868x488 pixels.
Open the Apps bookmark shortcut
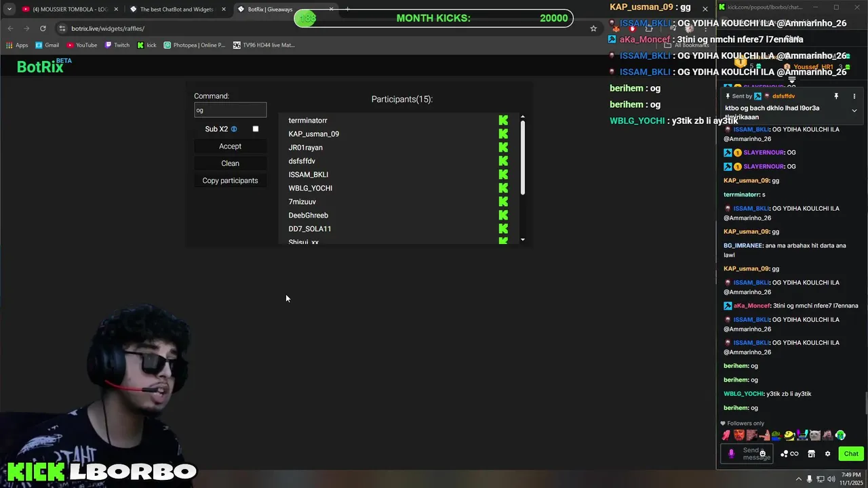point(17,45)
